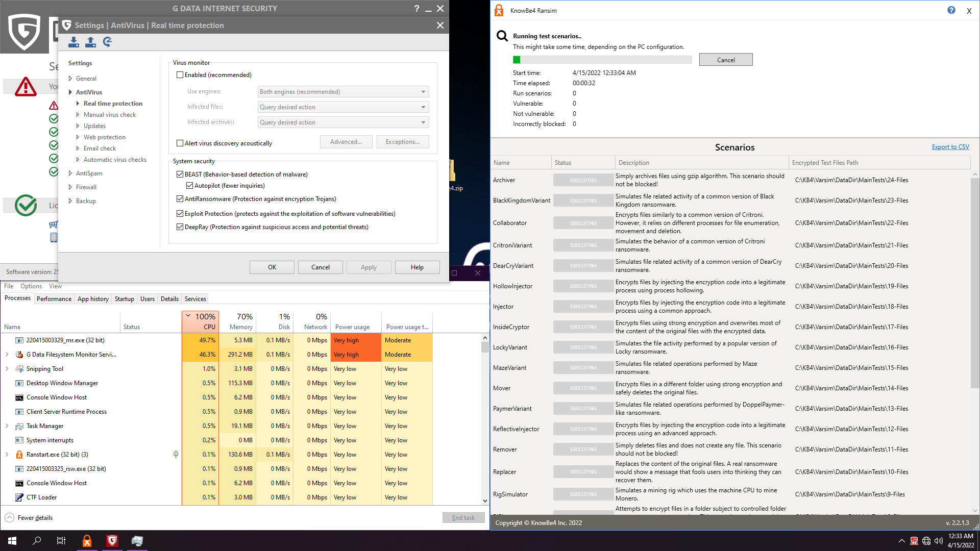
Task: Expand the AntiSpam settings tree node
Action: (x=70, y=173)
